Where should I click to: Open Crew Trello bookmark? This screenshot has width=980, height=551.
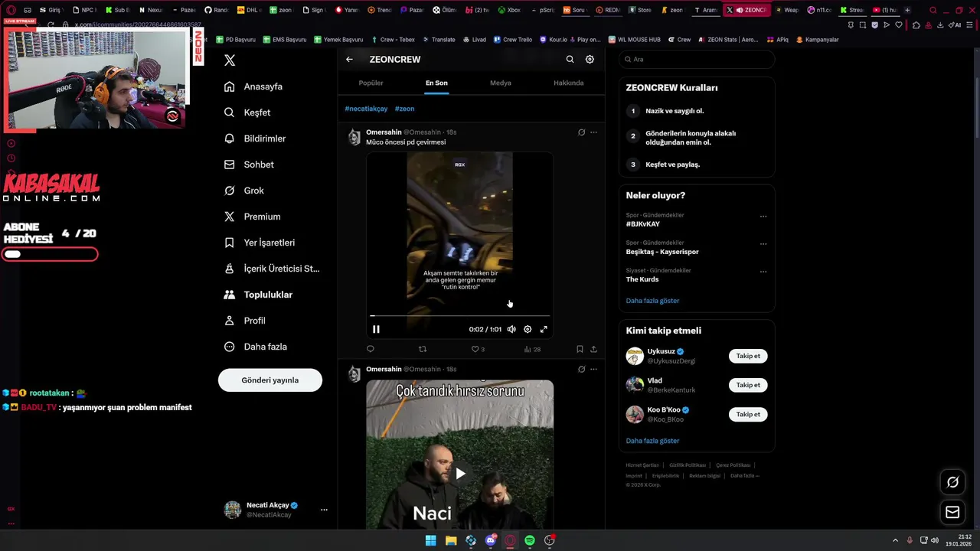512,39
